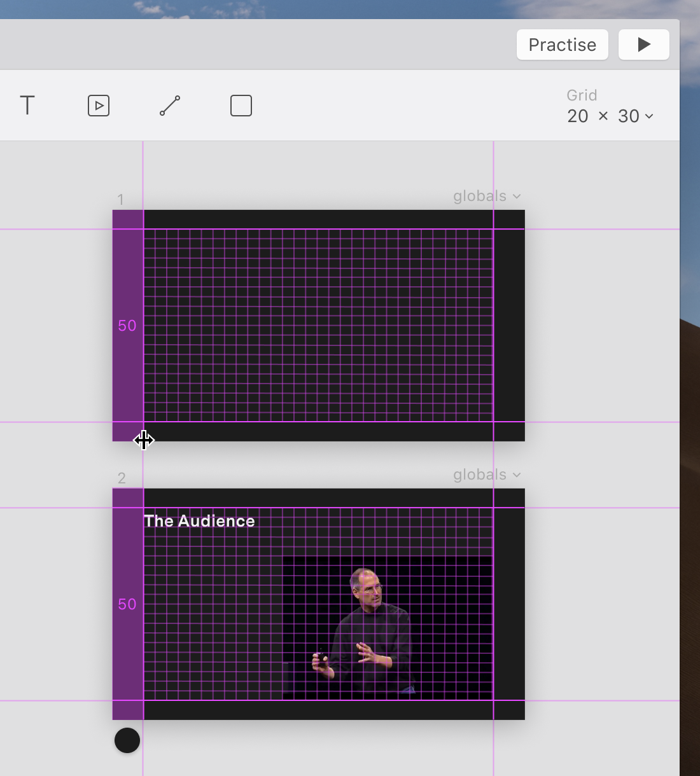Image resolution: width=700 pixels, height=776 pixels.
Task: Select the video media tool
Action: tap(99, 106)
